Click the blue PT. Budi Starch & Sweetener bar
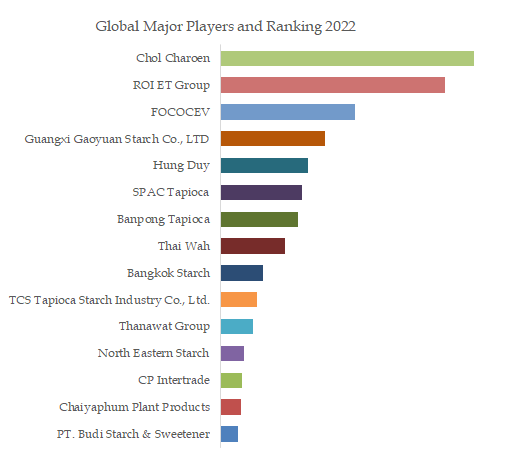This screenshot has height=462, width=508. click(229, 434)
